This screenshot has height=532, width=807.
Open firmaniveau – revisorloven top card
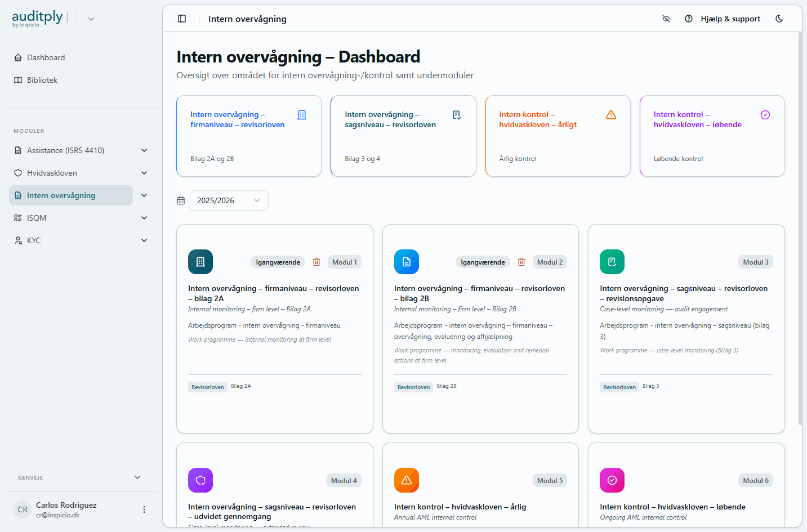pos(249,136)
